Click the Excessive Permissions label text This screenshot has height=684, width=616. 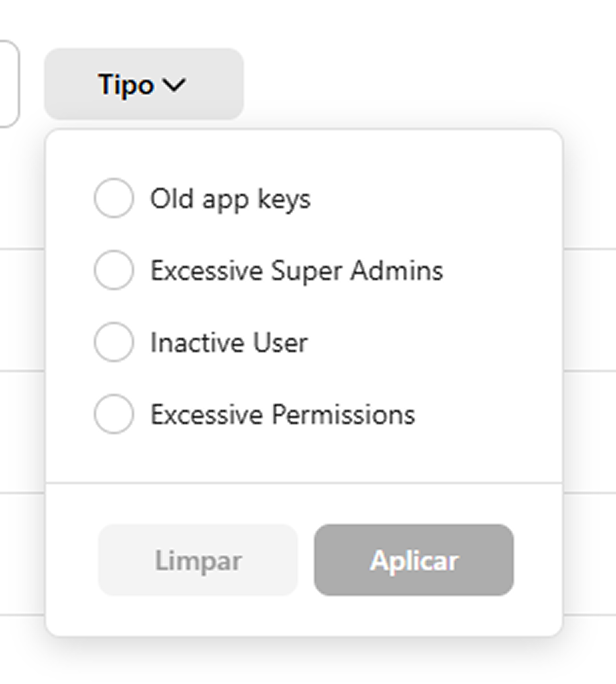pyautogui.click(x=283, y=414)
